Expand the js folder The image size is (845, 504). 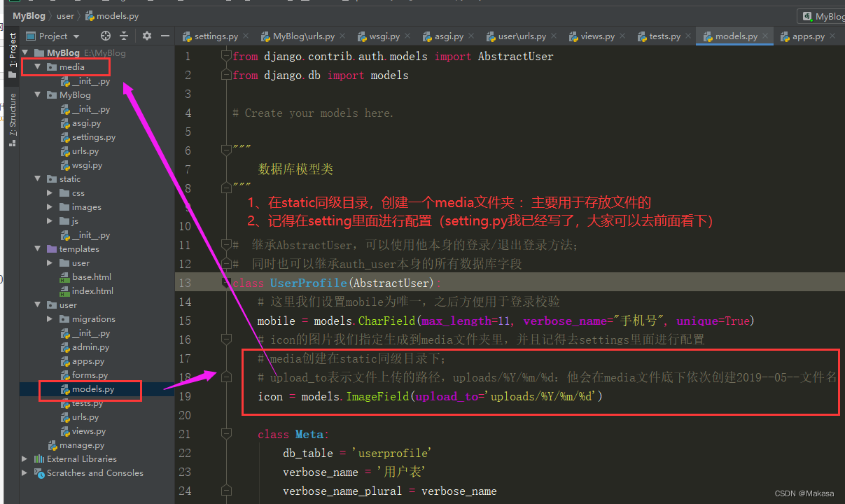50,221
